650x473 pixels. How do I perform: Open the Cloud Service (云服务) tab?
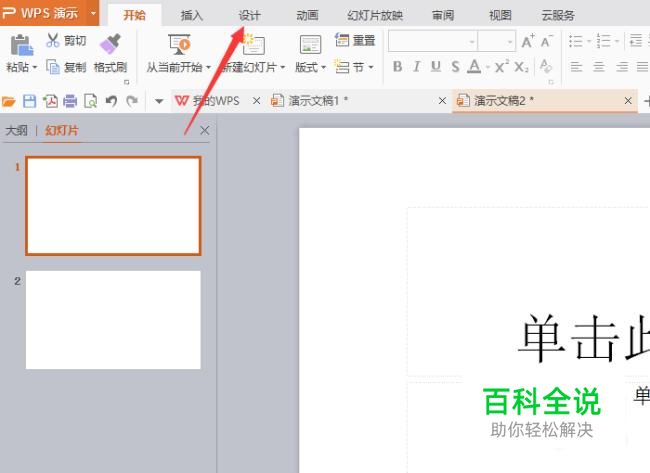tap(558, 16)
